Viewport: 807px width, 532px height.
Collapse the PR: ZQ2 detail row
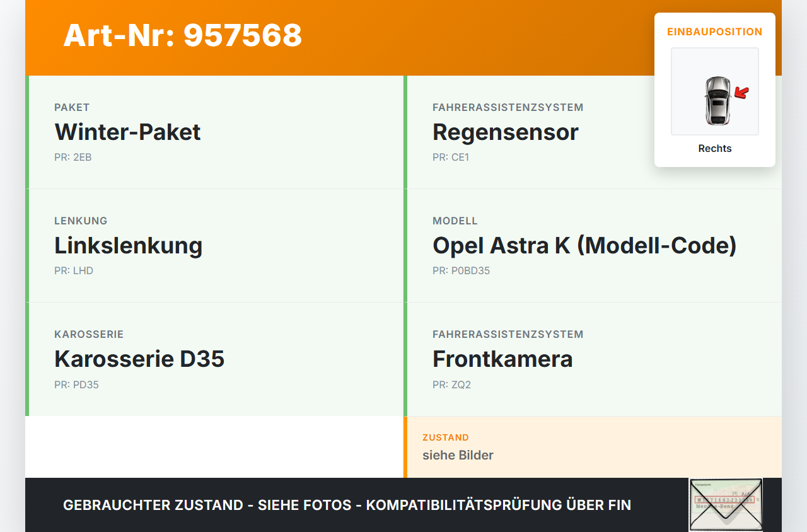coord(451,384)
